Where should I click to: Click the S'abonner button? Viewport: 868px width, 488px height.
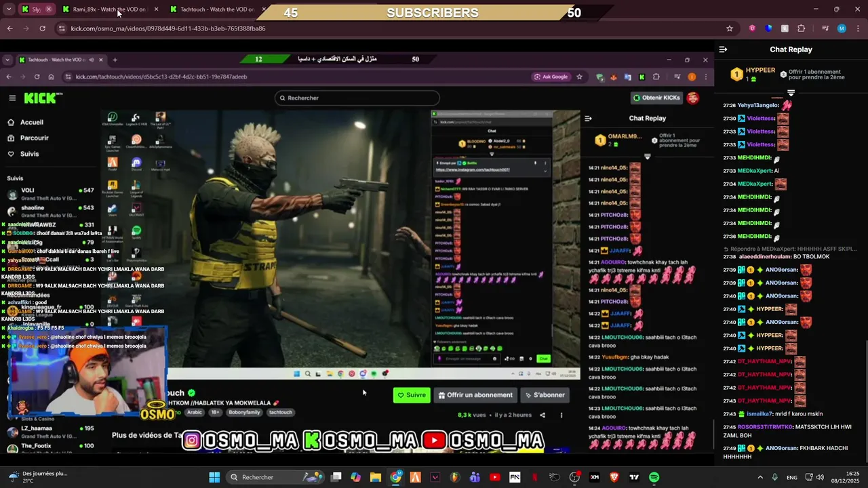(545, 395)
